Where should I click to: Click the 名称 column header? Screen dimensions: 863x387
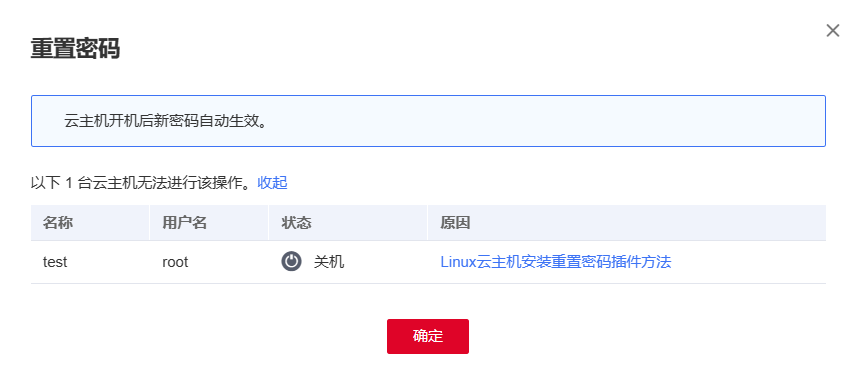click(x=58, y=223)
